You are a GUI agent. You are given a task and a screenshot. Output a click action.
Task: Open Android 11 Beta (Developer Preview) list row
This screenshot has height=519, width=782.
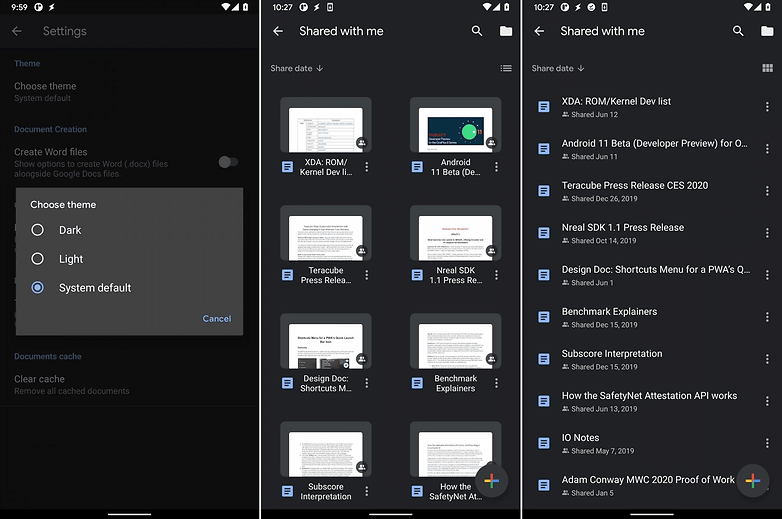(x=652, y=149)
